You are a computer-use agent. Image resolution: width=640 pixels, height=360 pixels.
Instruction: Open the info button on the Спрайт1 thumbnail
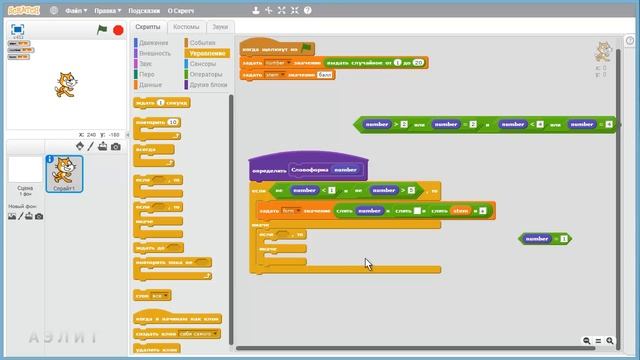tap(50, 159)
